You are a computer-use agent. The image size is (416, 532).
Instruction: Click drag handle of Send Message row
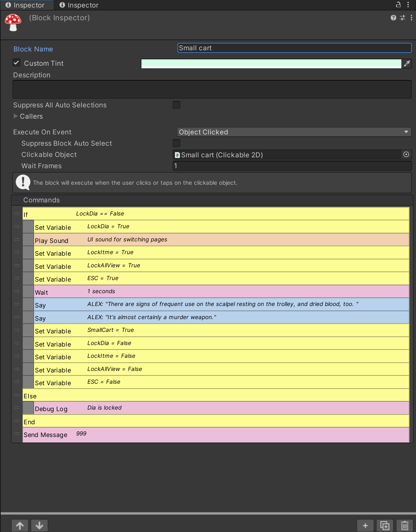point(17,434)
